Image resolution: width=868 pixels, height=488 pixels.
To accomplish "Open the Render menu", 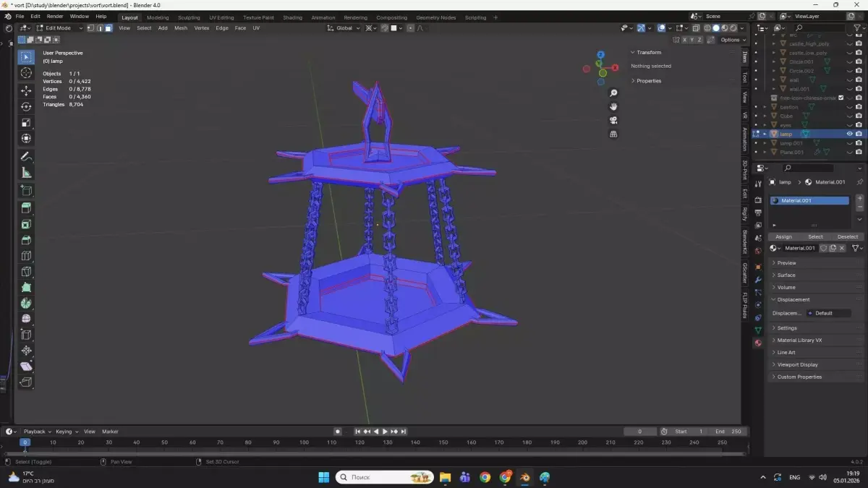I will click(55, 16).
